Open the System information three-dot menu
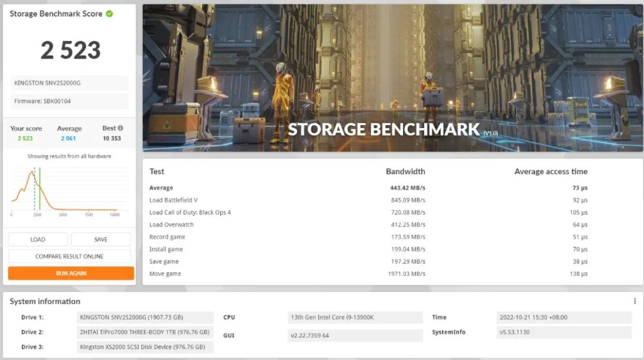This screenshot has width=644, height=360. (634, 301)
